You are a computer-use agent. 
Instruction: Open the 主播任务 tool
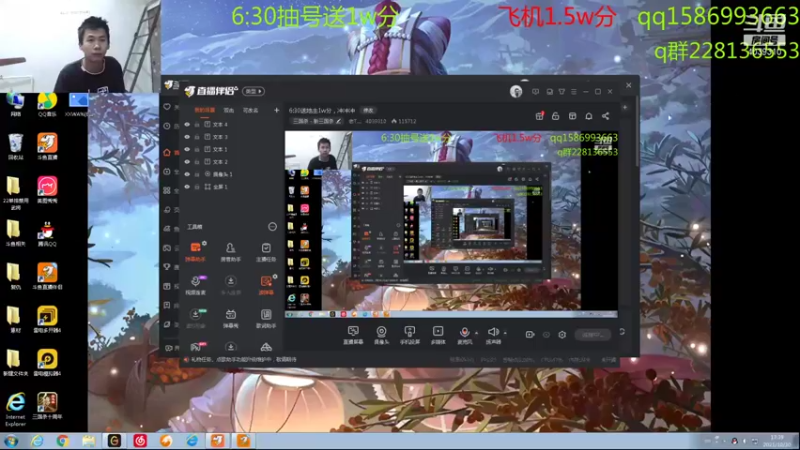[x=266, y=252]
